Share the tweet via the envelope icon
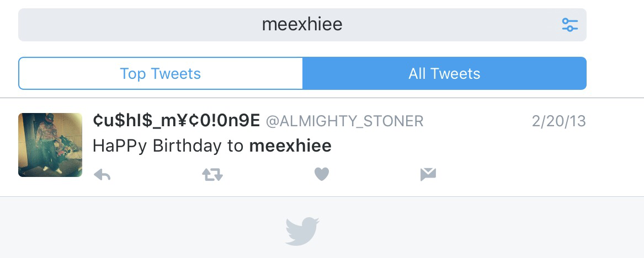 click(x=428, y=175)
